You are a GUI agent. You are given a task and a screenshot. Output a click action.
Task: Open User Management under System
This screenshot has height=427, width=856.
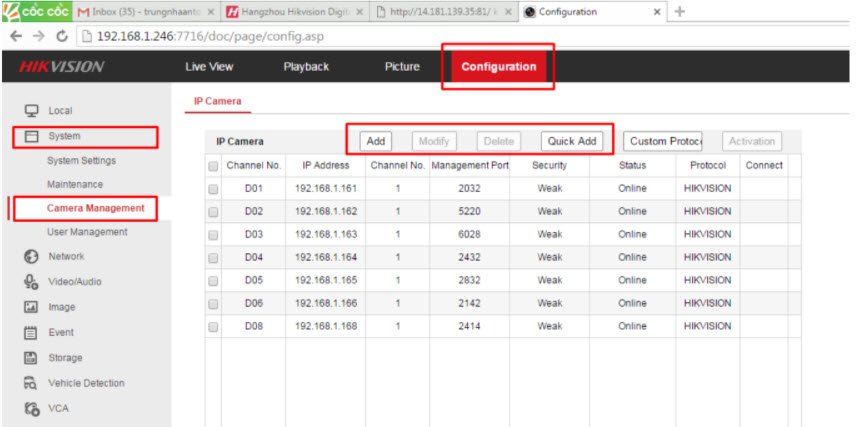click(87, 232)
